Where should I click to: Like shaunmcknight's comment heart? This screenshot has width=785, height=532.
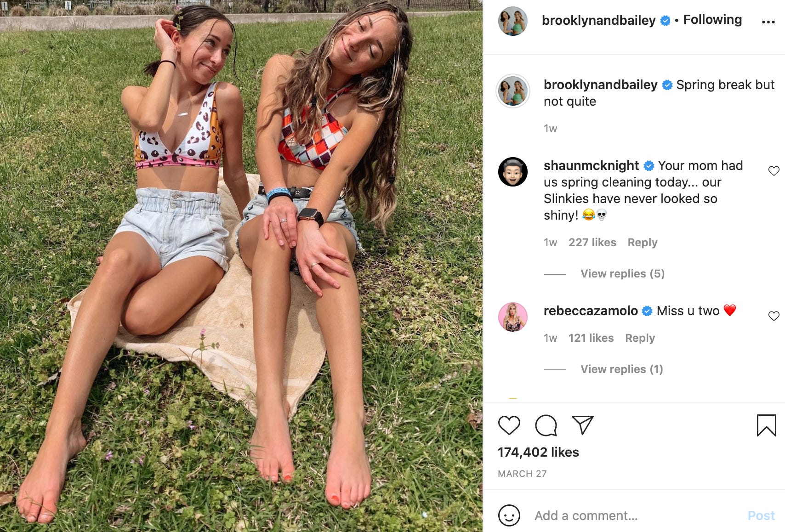click(774, 171)
